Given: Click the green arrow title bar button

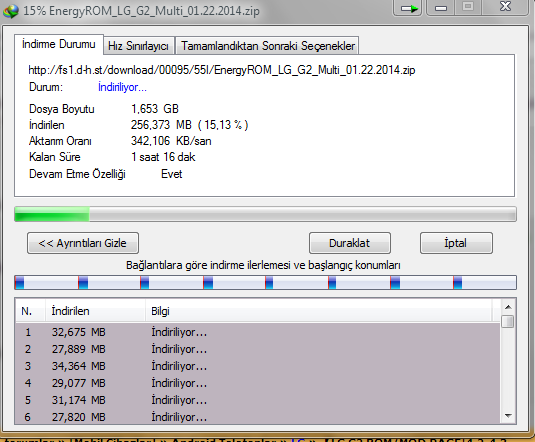Looking at the screenshot, I should pyautogui.click(x=408, y=8).
